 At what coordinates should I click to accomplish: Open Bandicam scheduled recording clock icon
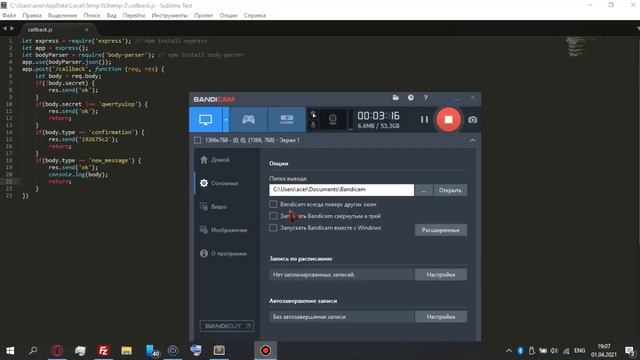tap(411, 98)
